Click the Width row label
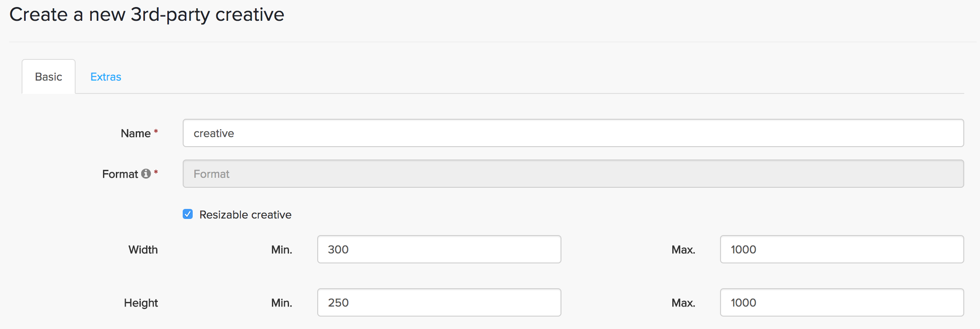Image resolution: width=980 pixels, height=329 pixels. pos(143,250)
